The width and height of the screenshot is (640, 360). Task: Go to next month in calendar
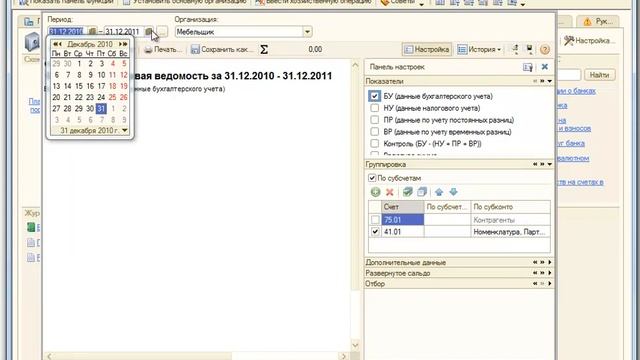120,44
